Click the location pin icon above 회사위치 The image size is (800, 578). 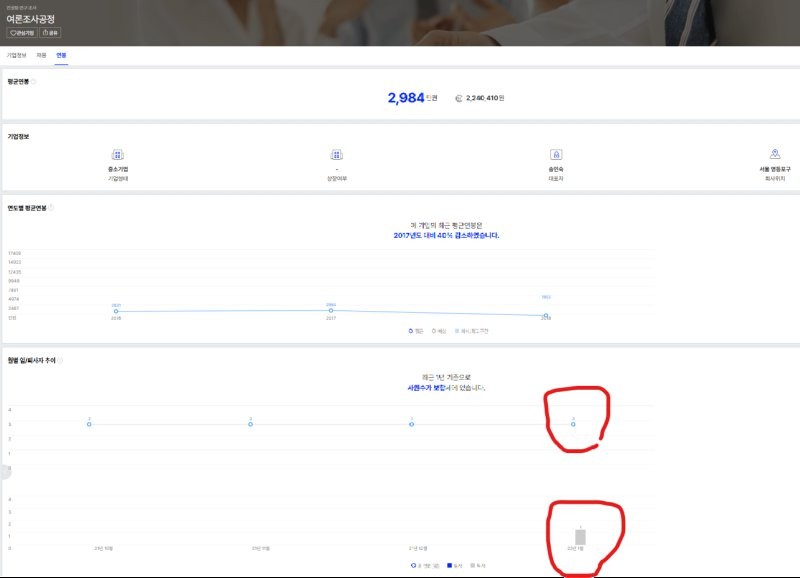(775, 154)
